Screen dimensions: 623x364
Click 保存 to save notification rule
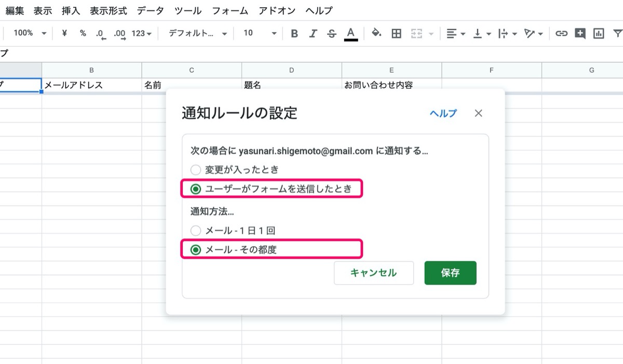[x=450, y=273]
